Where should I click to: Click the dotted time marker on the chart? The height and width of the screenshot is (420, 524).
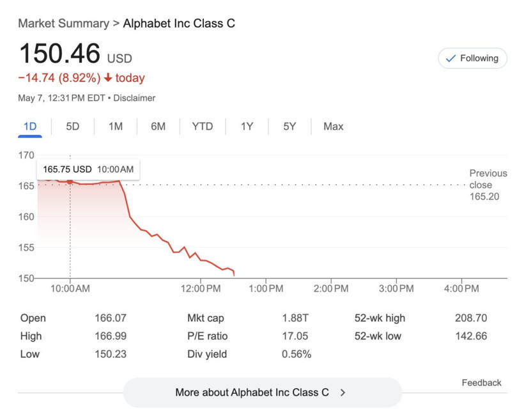(x=70, y=230)
